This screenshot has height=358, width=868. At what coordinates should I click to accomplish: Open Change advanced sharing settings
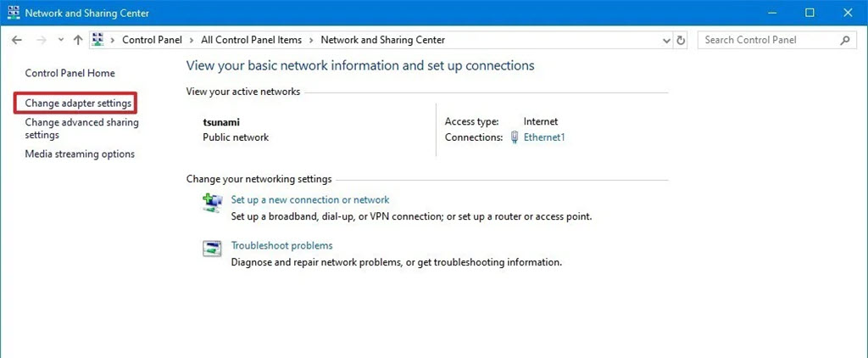82,129
